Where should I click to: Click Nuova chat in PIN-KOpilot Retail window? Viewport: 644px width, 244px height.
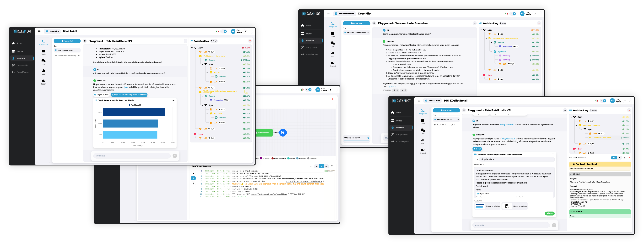point(447,110)
